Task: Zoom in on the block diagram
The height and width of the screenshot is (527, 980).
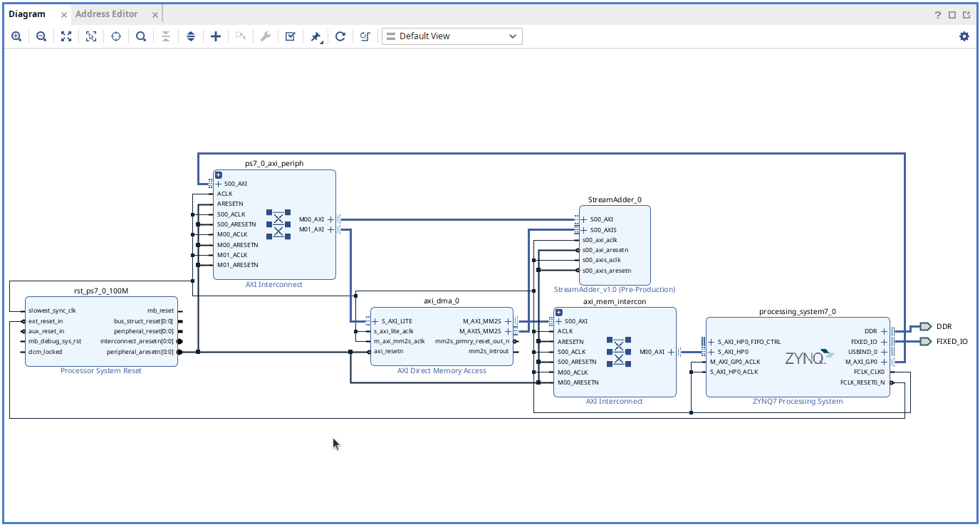Action: click(16, 36)
